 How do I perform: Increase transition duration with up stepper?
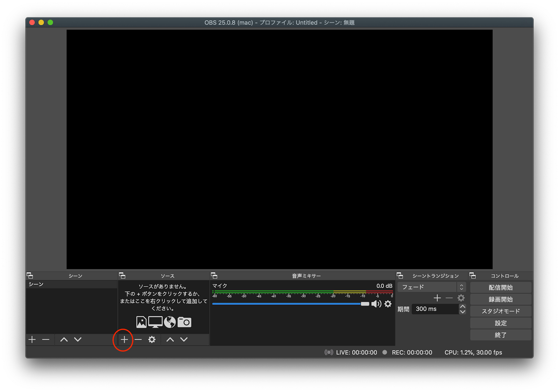pyautogui.click(x=463, y=306)
